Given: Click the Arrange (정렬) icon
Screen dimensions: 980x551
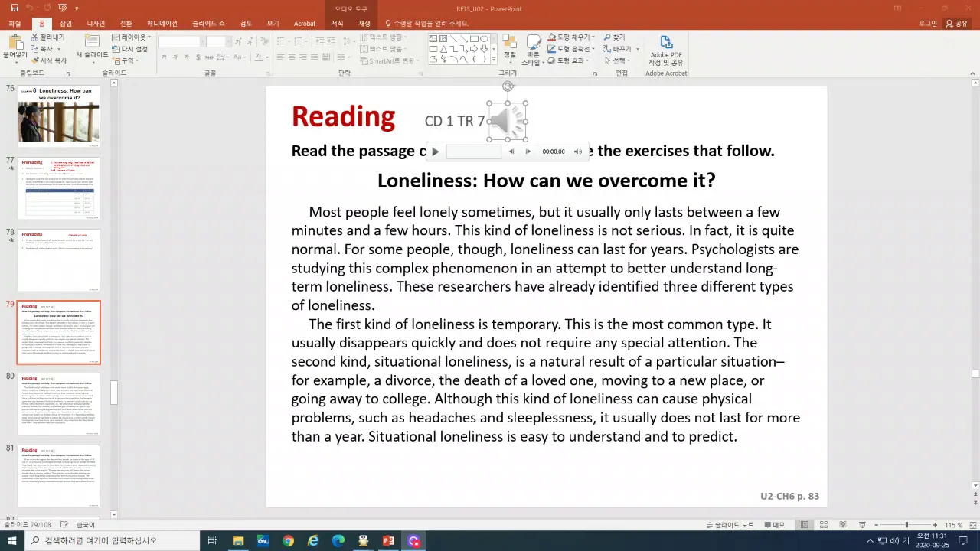Looking at the screenshot, I should pos(509,48).
